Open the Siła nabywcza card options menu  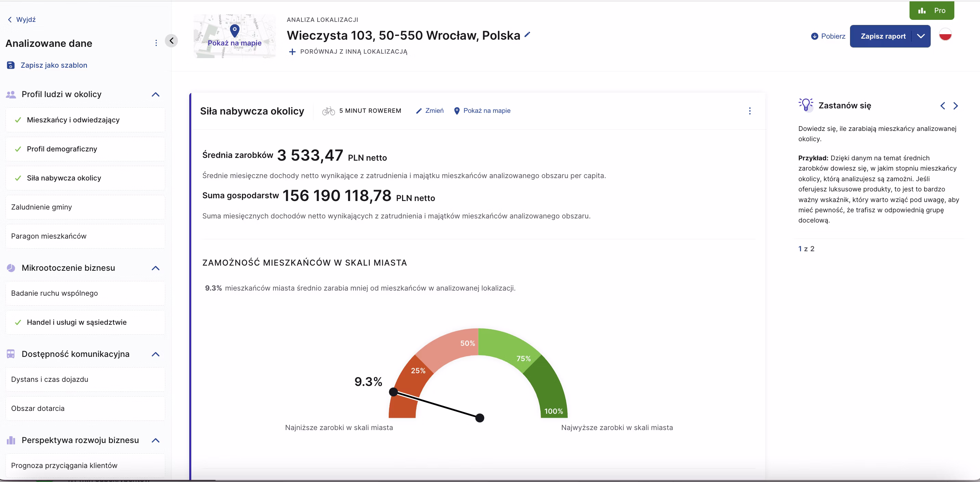[x=749, y=111]
